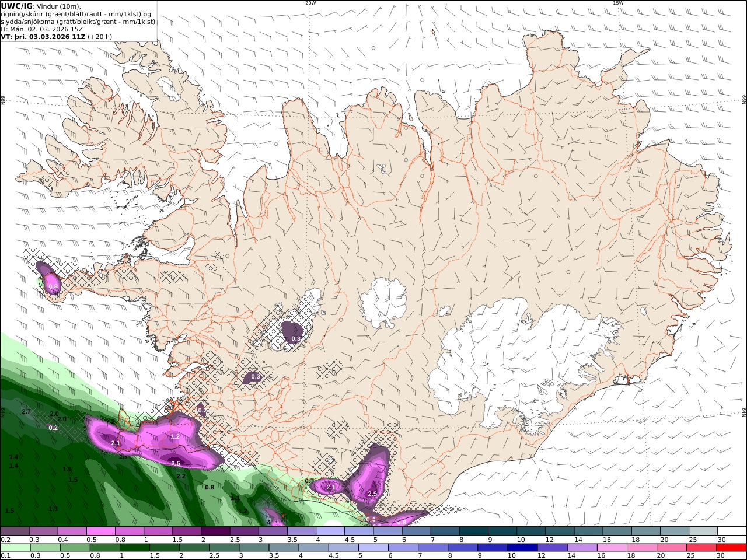This screenshot has height=560, width=747.
Task: Click the dark green swatch between rain 1 and 1.5
Action: click(x=135, y=548)
